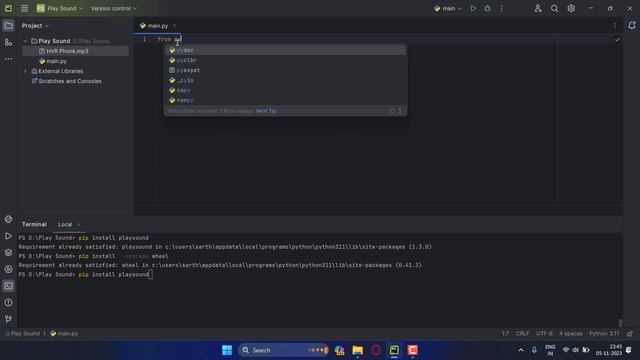Open topmost icon above the Run tool icon
Image resolution: width=640 pixels, height=360 pixels.
coord(8,219)
